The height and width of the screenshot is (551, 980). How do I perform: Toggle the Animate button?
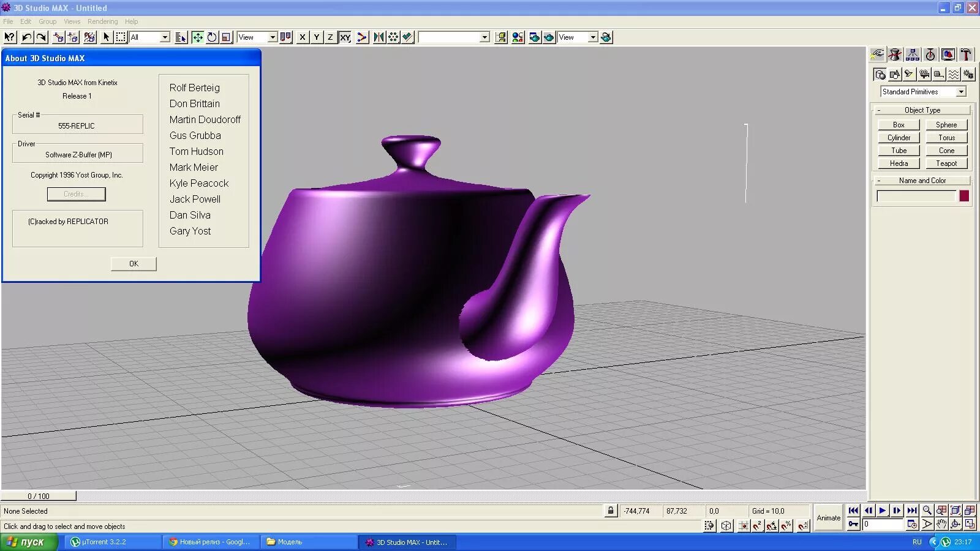coord(829,518)
